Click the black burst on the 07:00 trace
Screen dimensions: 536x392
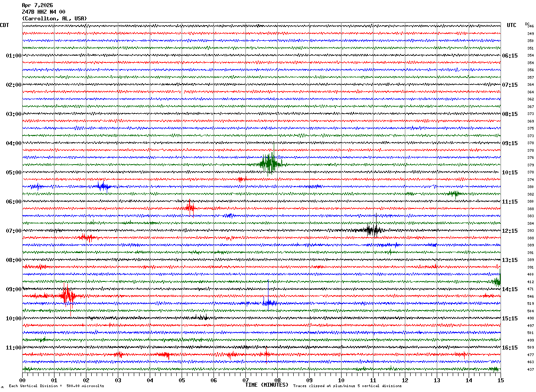point(373,230)
